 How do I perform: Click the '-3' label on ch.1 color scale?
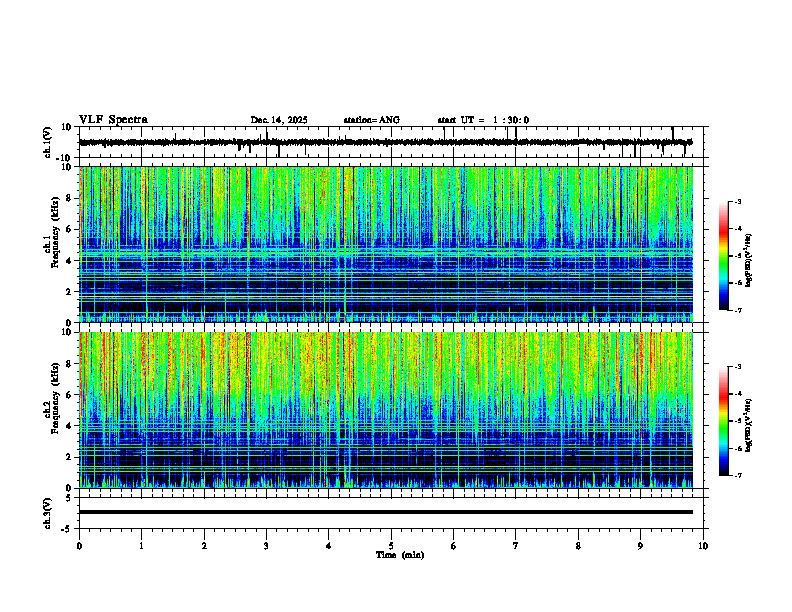click(738, 202)
